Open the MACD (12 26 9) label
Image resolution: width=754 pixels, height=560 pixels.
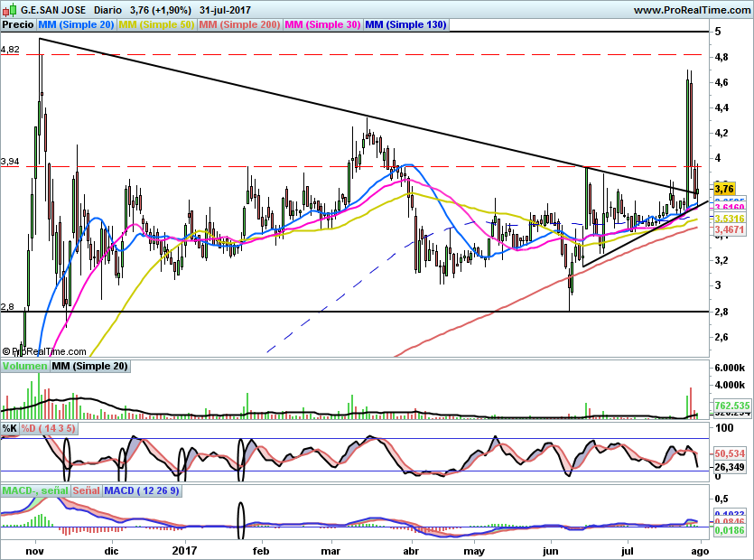pos(142,490)
